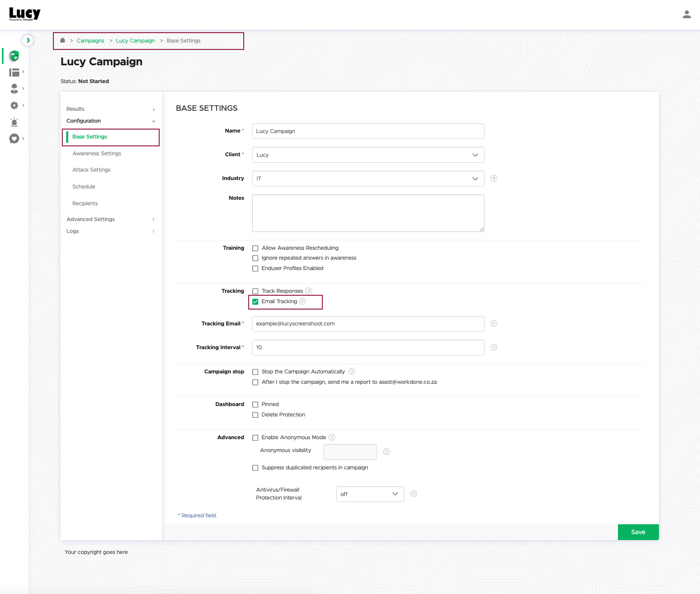Show help for Email Tracking
This screenshot has width=700, height=594.
pyautogui.click(x=303, y=301)
